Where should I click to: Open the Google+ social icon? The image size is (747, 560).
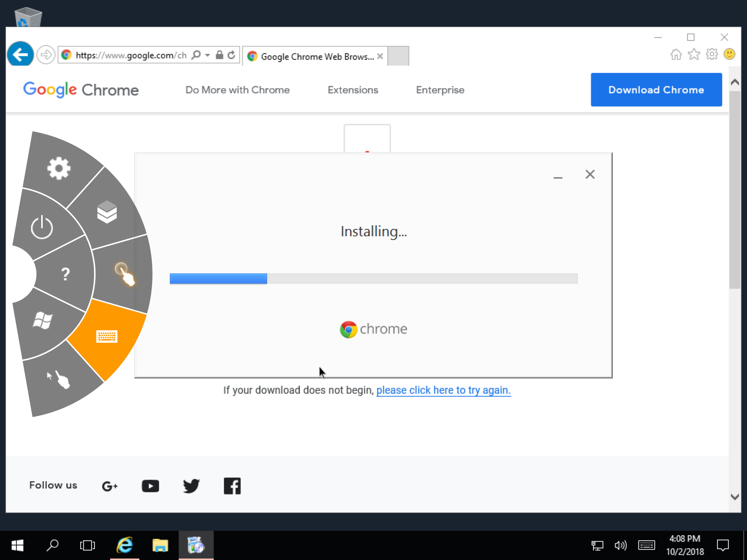pos(109,486)
